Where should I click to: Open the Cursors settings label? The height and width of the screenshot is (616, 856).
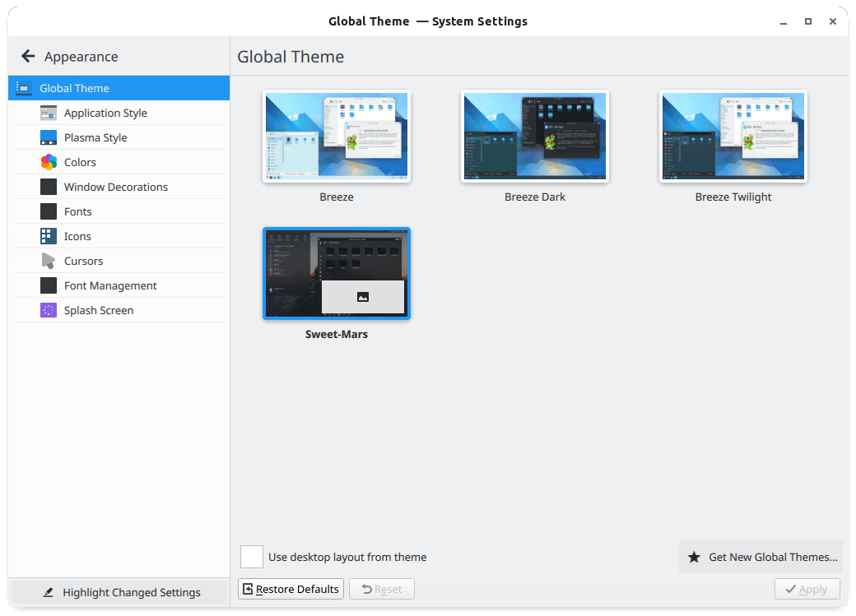tap(83, 261)
